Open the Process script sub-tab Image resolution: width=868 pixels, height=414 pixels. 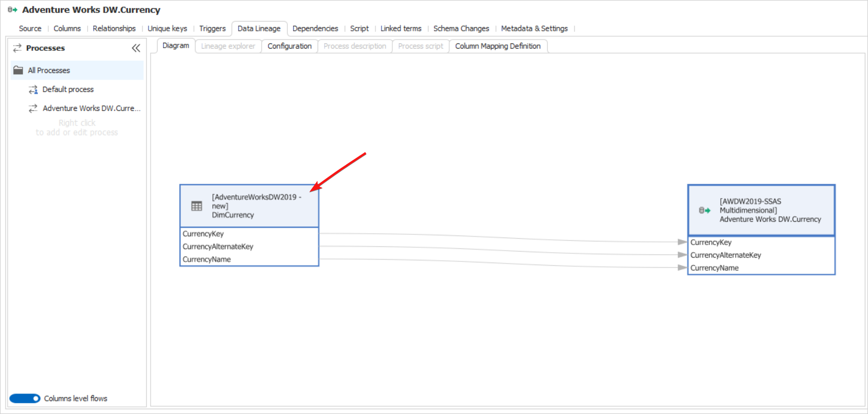[x=420, y=46]
